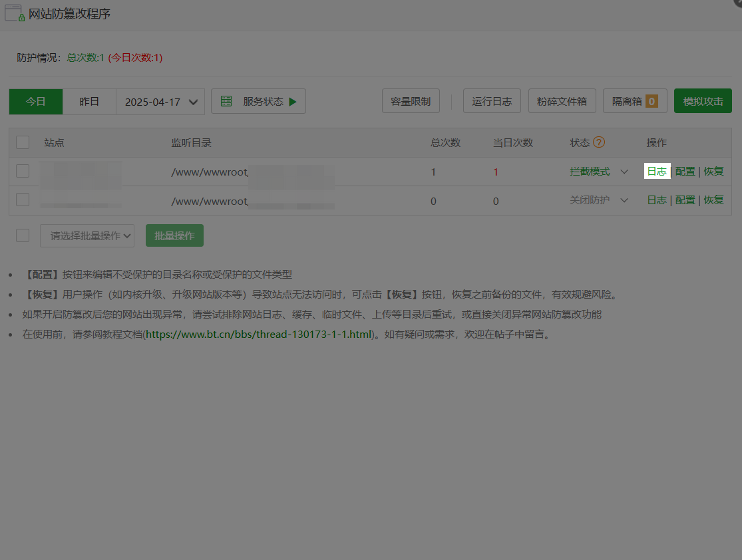This screenshot has width=742, height=560.
Task: Open the 请选择批量操作 dropdown
Action: pos(87,235)
